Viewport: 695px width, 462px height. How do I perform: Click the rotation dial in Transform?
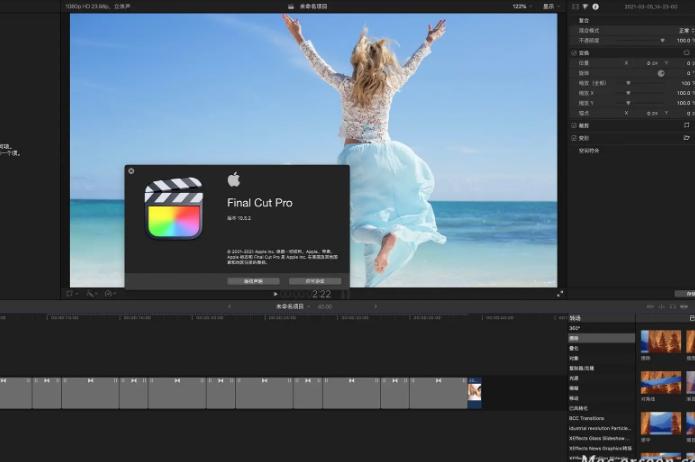pyautogui.click(x=661, y=74)
